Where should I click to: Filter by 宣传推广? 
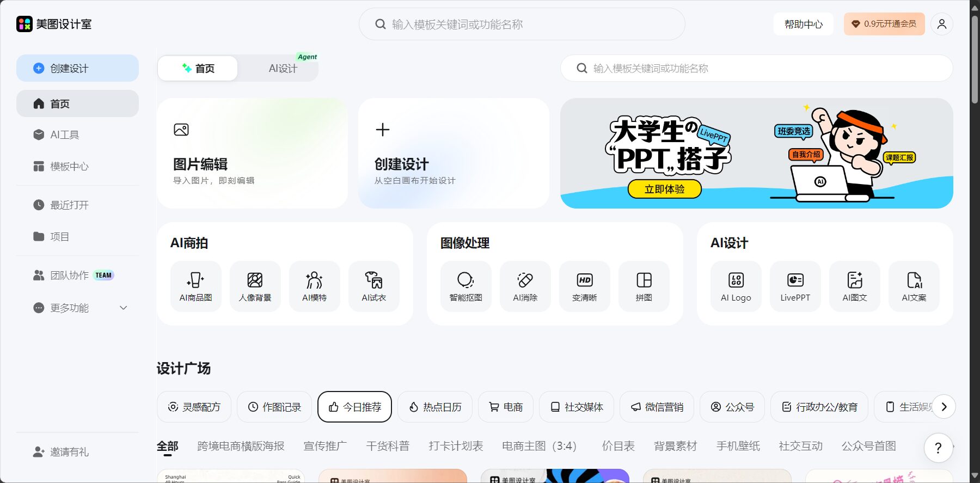pos(325,446)
